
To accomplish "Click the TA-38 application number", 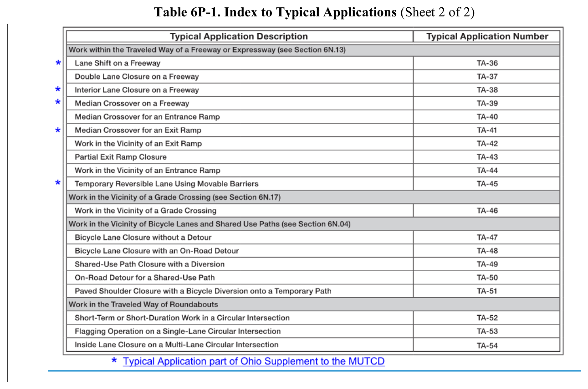I will [x=487, y=90].
